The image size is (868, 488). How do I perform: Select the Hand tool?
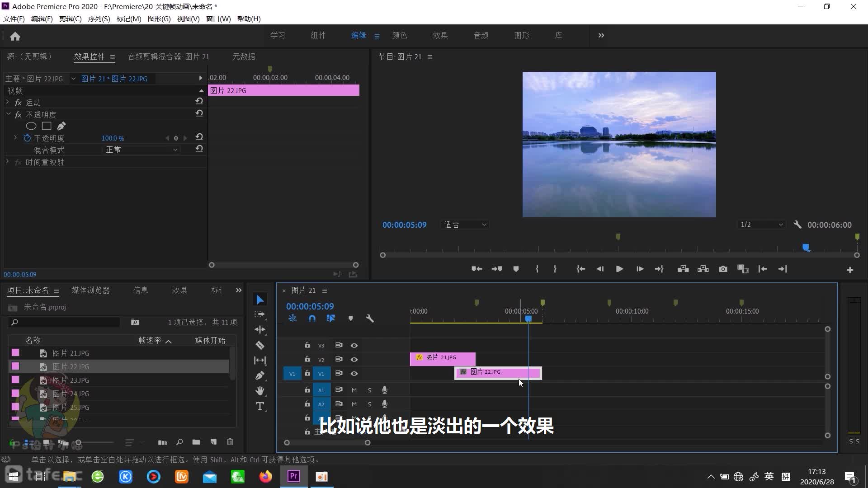click(260, 390)
